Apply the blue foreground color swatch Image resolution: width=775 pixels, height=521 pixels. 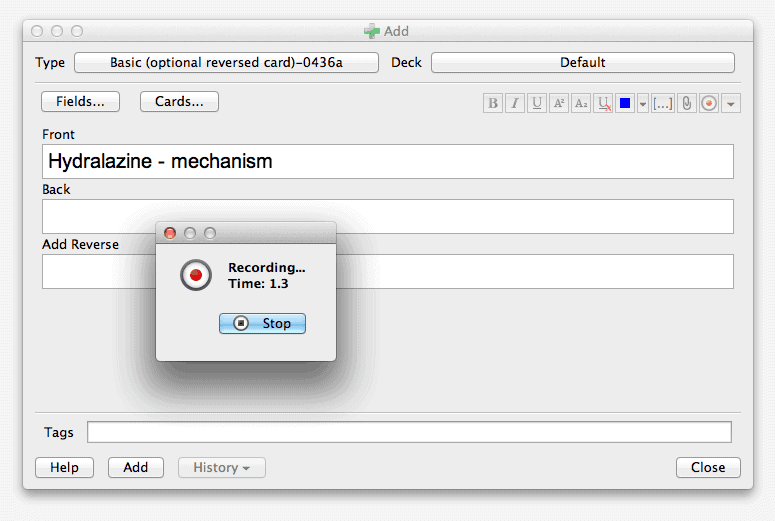[625, 103]
